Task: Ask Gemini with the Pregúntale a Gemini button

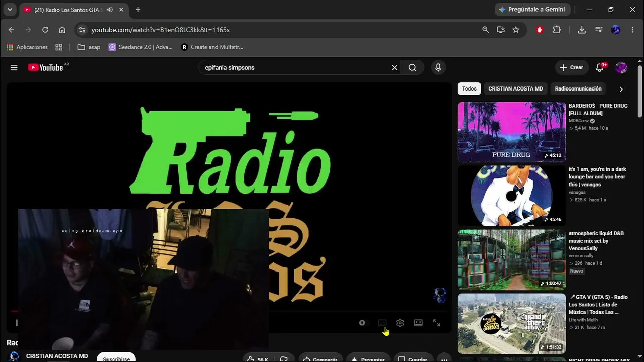Action: (x=532, y=10)
